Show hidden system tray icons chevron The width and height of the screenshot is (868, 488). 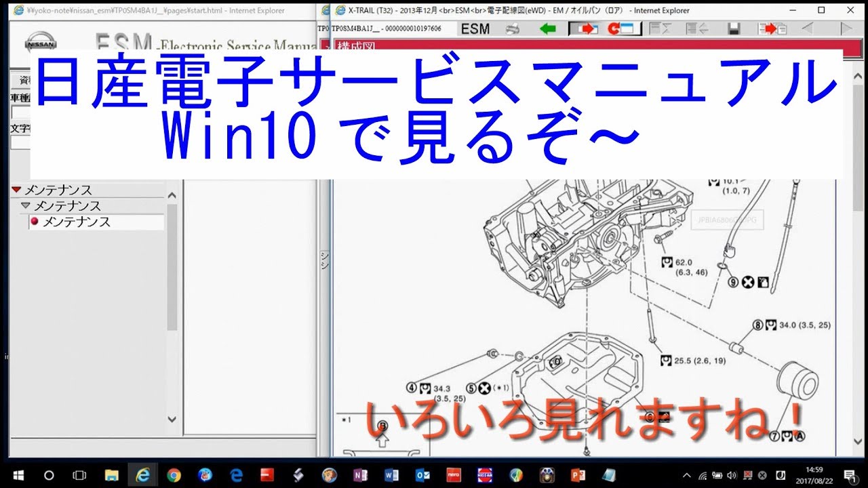(x=686, y=475)
